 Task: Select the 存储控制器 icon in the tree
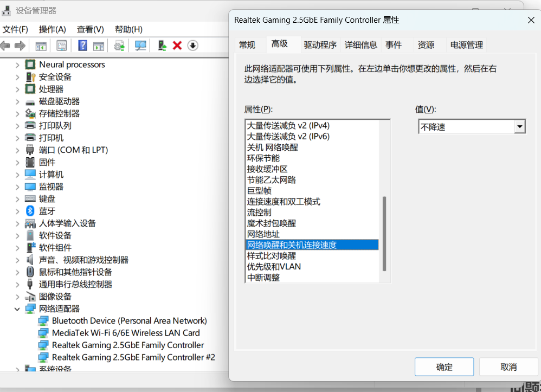(x=30, y=113)
